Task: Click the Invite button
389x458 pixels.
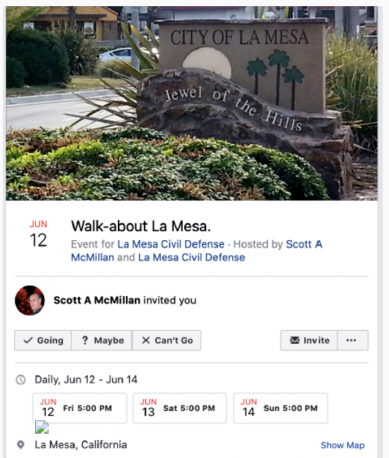Action: tap(309, 340)
